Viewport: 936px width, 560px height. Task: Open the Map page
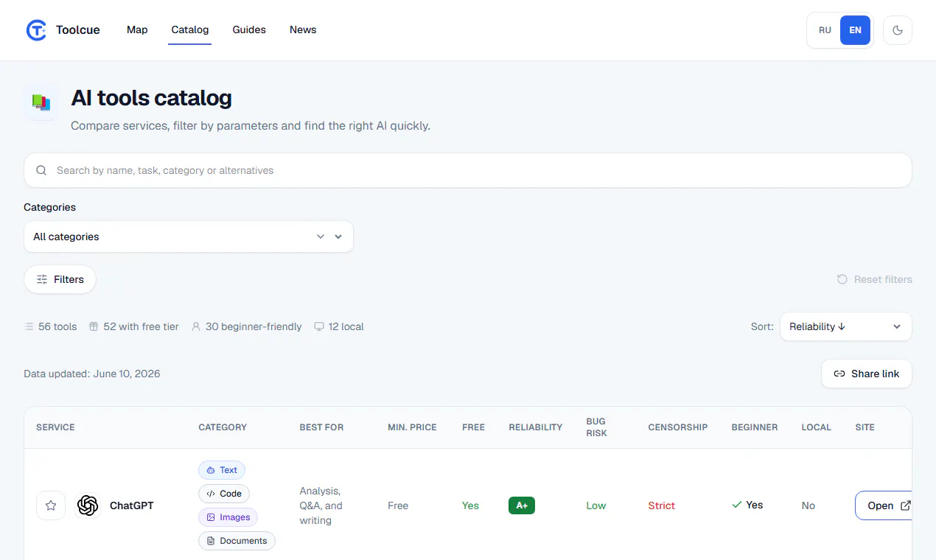[x=137, y=30]
